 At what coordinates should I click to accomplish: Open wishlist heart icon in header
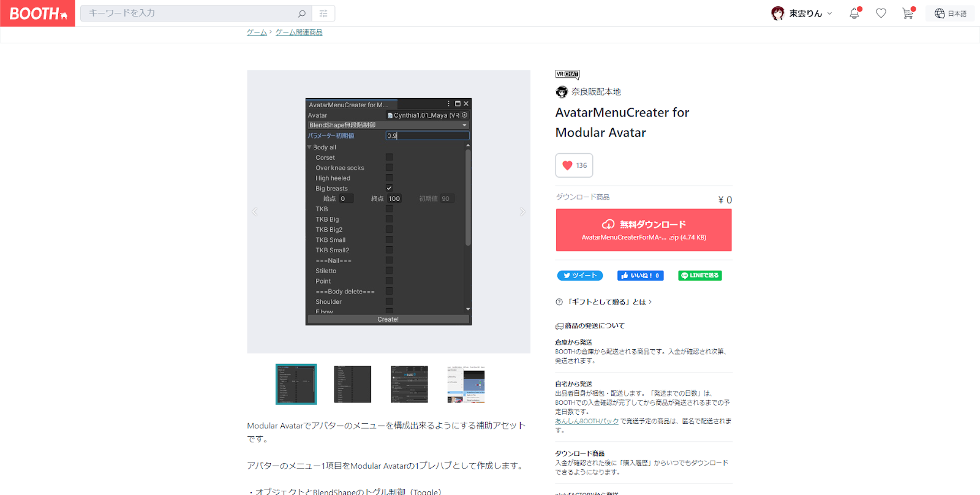[x=881, y=13]
